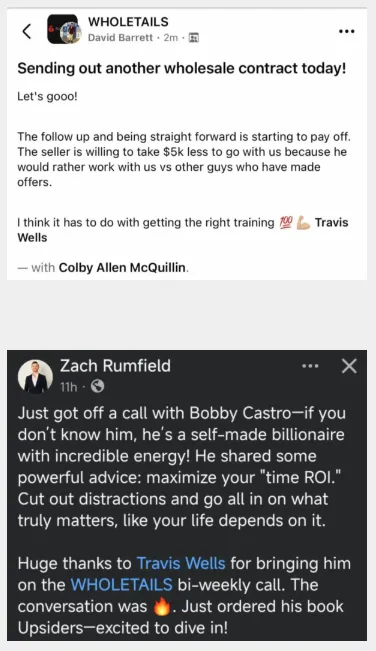Open Colby Allen McQuillin's tagged profile
The image size is (376, 651).
122,267
